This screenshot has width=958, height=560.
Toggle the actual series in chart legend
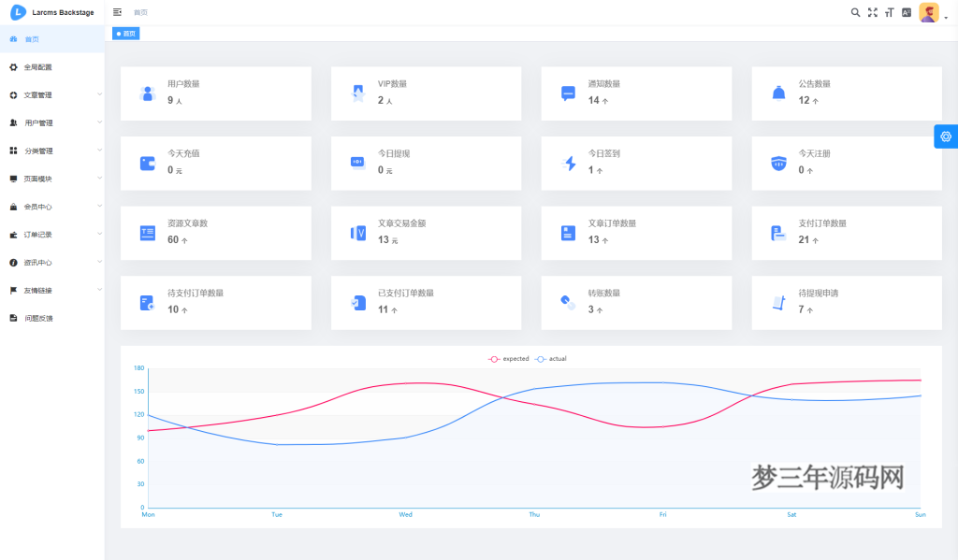(x=551, y=359)
